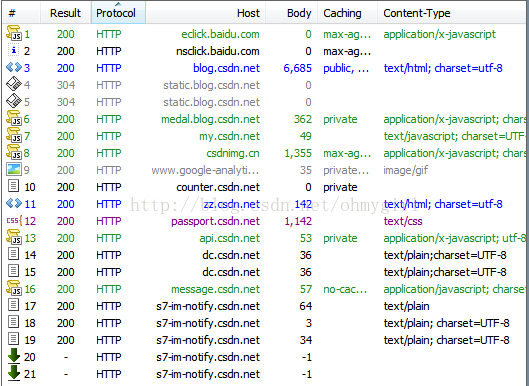Click the document icon for session 10

pos(13,186)
